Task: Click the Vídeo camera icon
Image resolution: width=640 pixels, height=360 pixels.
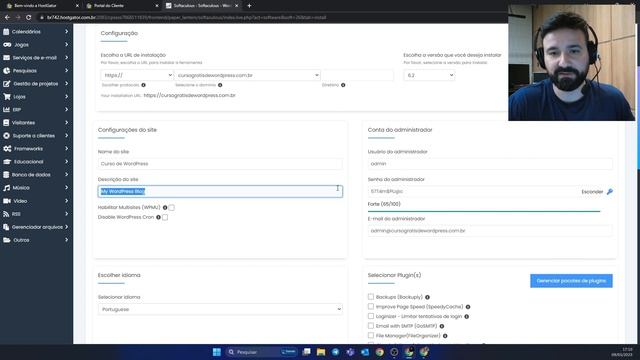Action: [x=7, y=201]
